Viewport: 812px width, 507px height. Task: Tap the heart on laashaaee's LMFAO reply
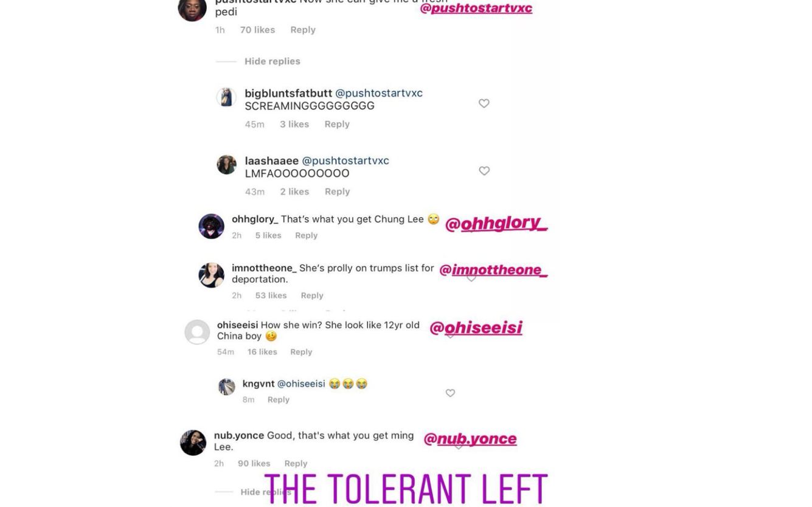click(484, 171)
